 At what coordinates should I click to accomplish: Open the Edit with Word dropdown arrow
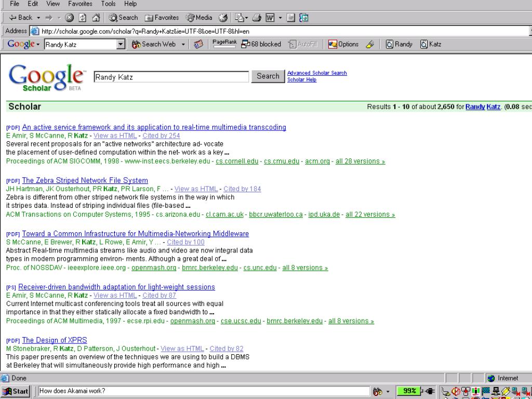click(280, 18)
